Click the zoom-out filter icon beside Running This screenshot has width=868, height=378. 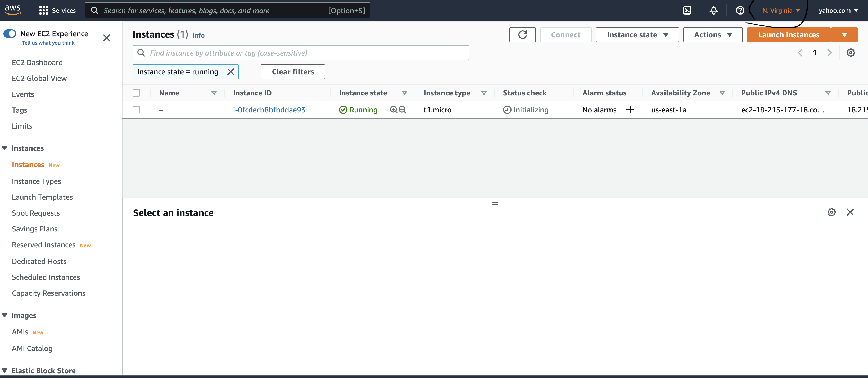402,110
